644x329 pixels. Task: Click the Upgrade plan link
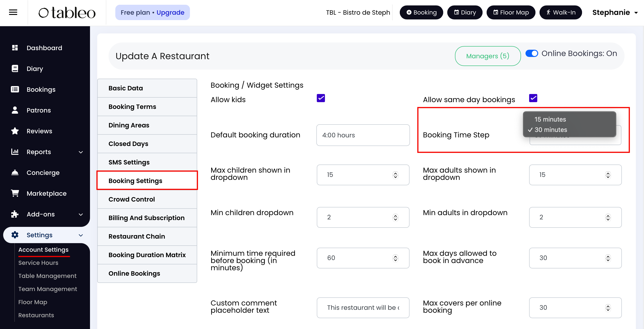(x=170, y=12)
